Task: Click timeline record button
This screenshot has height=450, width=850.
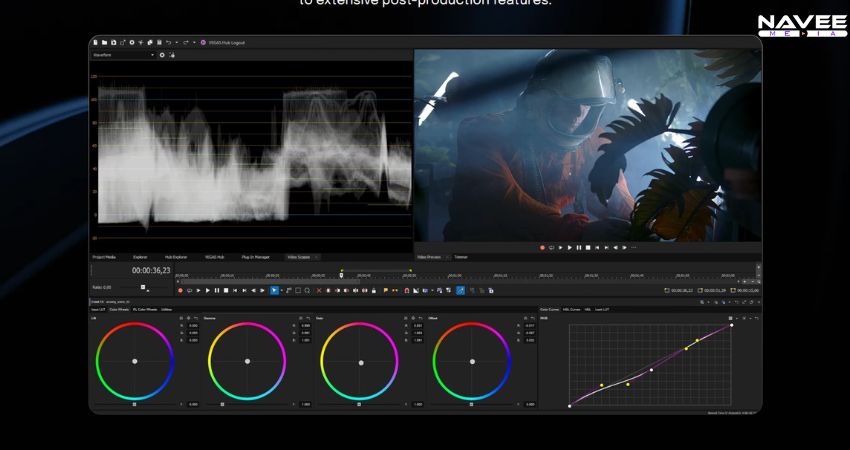Action: (x=181, y=291)
